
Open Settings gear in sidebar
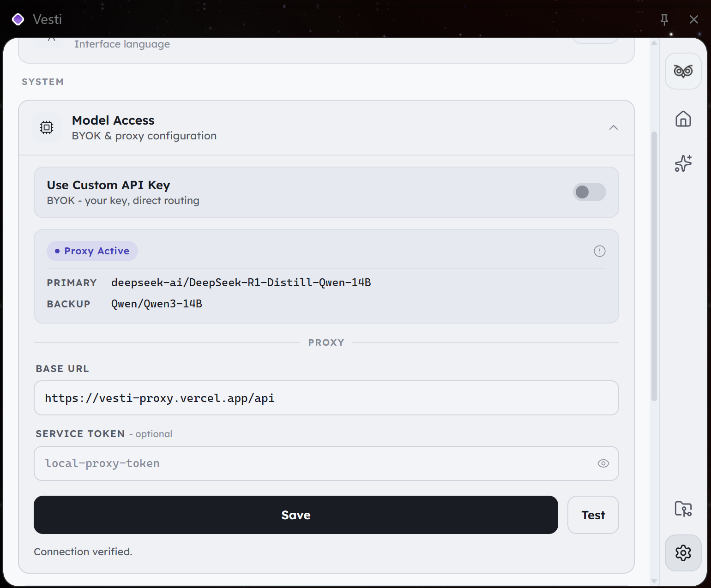[683, 553]
